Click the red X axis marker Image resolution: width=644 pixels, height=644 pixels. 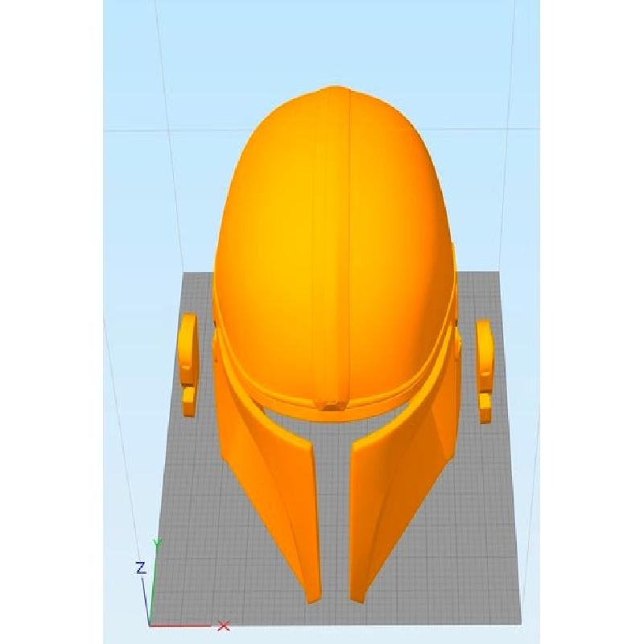(x=224, y=625)
